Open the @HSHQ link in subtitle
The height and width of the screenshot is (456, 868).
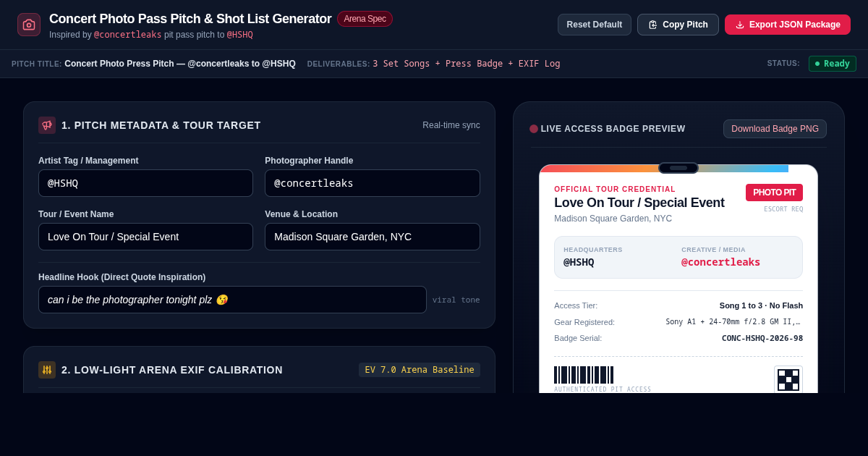point(240,35)
